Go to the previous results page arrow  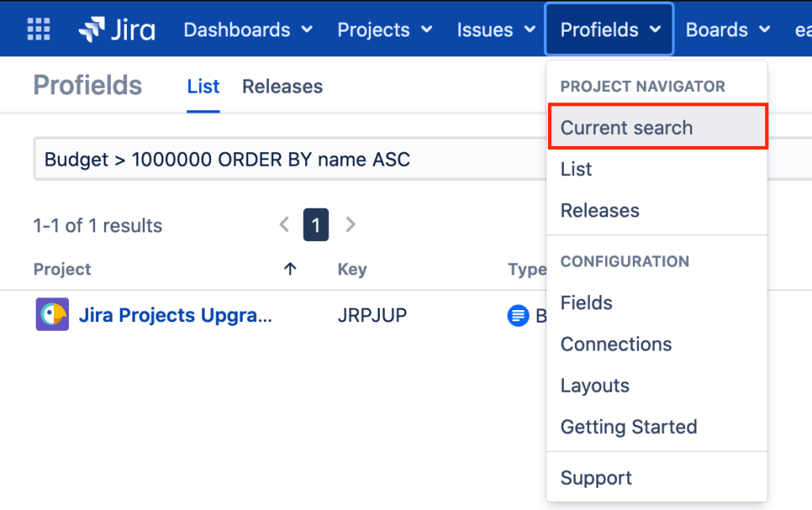pos(285,225)
